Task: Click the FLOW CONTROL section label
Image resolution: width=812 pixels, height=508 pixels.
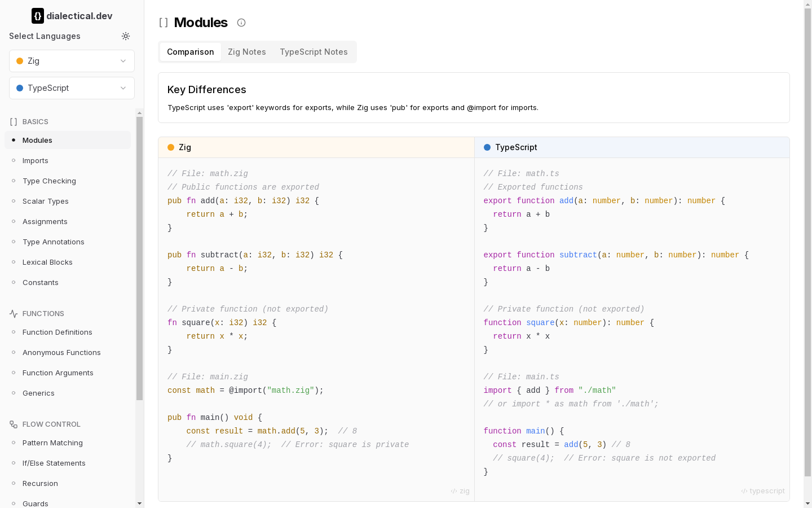Action: point(51,424)
